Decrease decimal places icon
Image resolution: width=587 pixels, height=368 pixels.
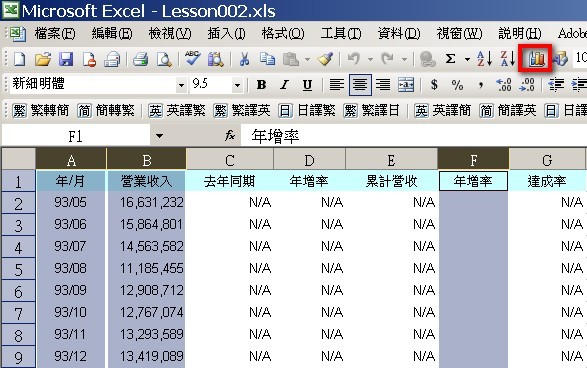527,85
